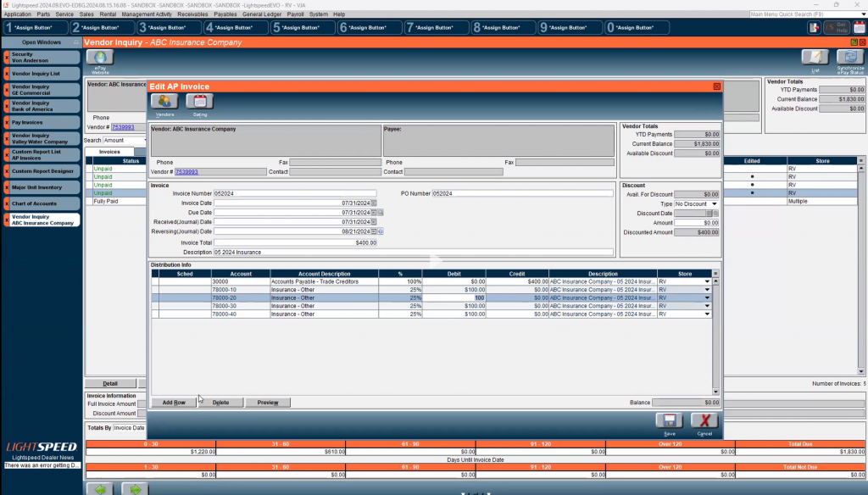This screenshot has width=868, height=495.
Task: Open Store dropdown for account 78000-20 row
Action: tap(707, 298)
